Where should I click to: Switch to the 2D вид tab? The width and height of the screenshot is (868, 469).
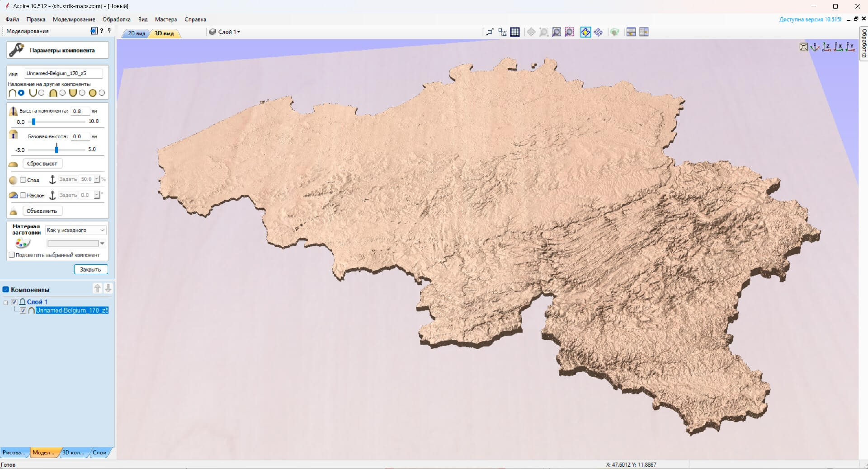(136, 33)
